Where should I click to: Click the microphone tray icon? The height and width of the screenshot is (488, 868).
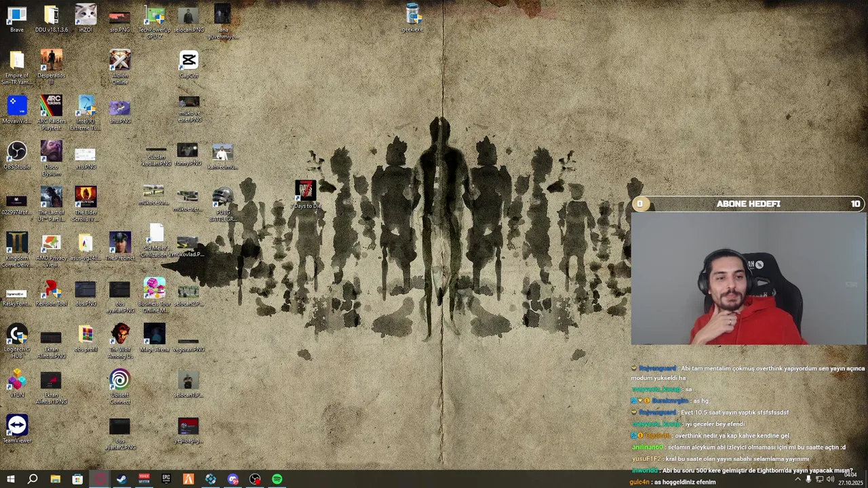[x=808, y=479]
